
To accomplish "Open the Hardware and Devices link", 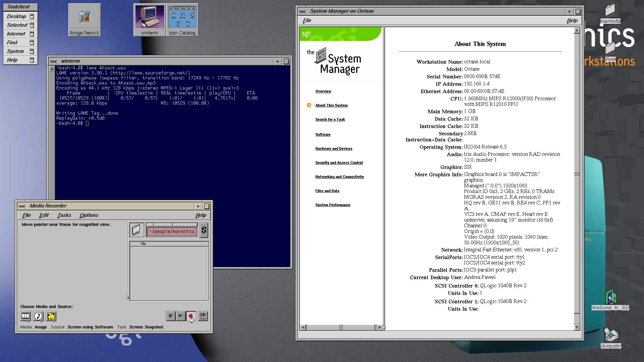I will point(334,148).
